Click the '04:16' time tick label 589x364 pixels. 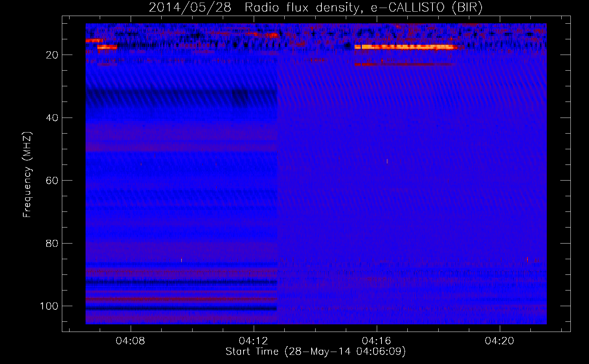376,341
